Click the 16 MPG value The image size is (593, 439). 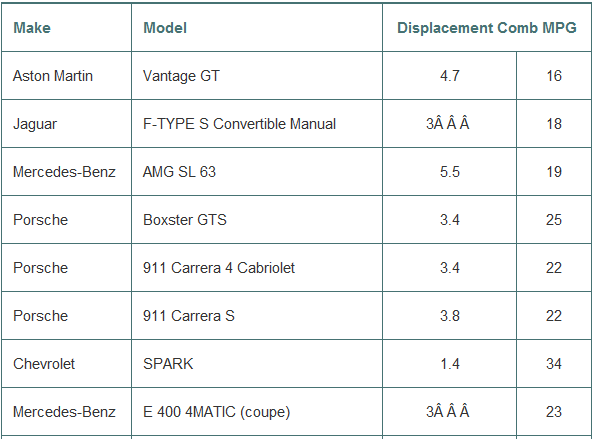(554, 76)
